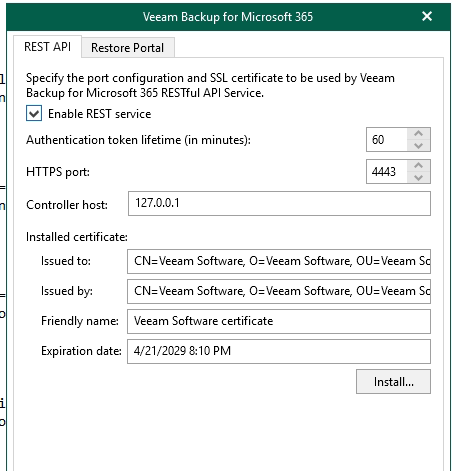458x471 pixels.
Task: Uncheck Enable REST service checkbox
Action: coord(34,113)
